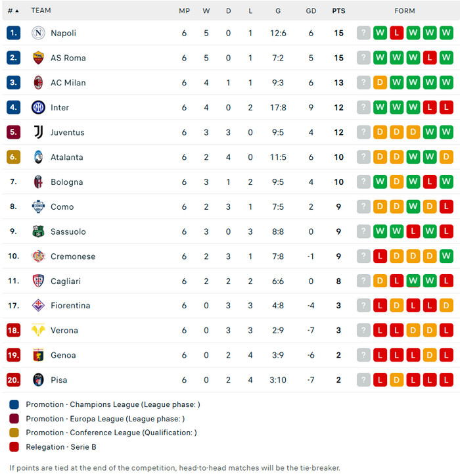
Task: Open the Bologna team page link
Action: click(66, 182)
